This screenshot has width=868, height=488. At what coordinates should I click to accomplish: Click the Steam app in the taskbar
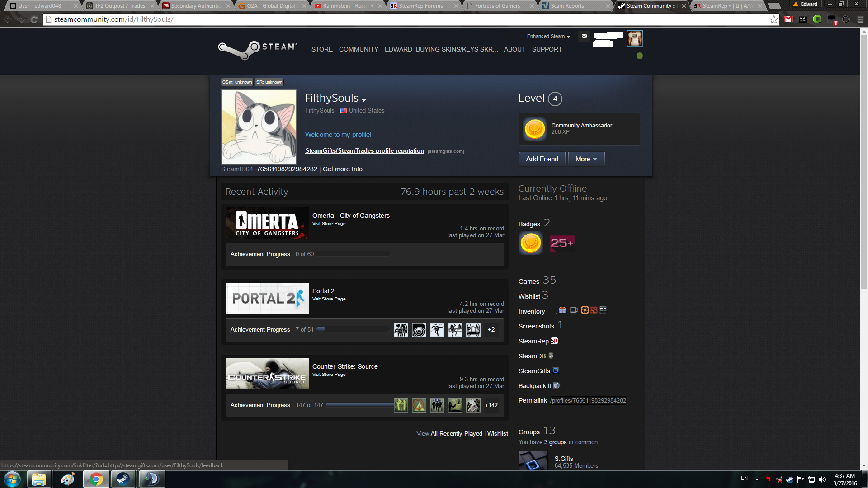pyautogui.click(x=123, y=479)
